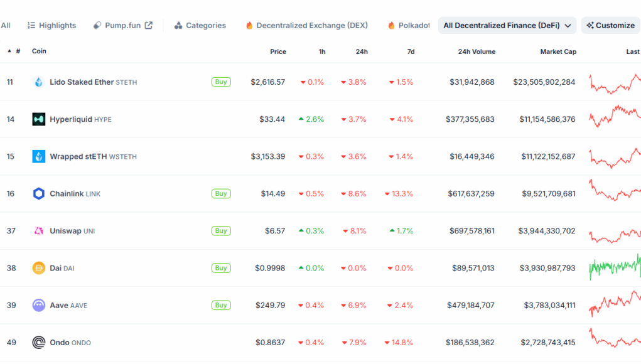Click the sort arrow beside the # column
The height and width of the screenshot is (364, 641).
[x=9, y=51]
